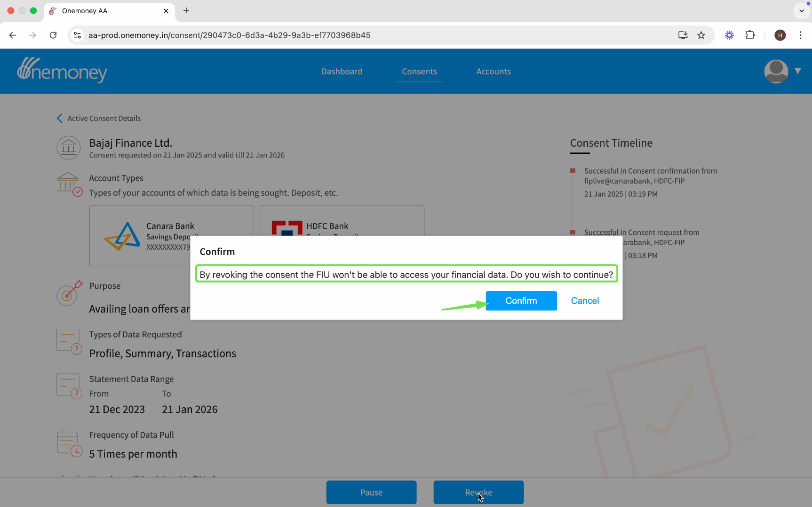This screenshot has width=812, height=507.
Task: Click the Confirm dialog heading
Action: coord(217,252)
